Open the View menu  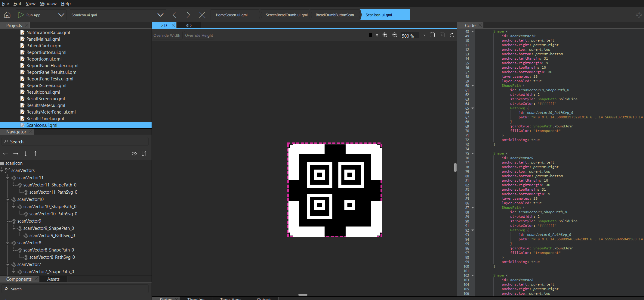pos(30,4)
